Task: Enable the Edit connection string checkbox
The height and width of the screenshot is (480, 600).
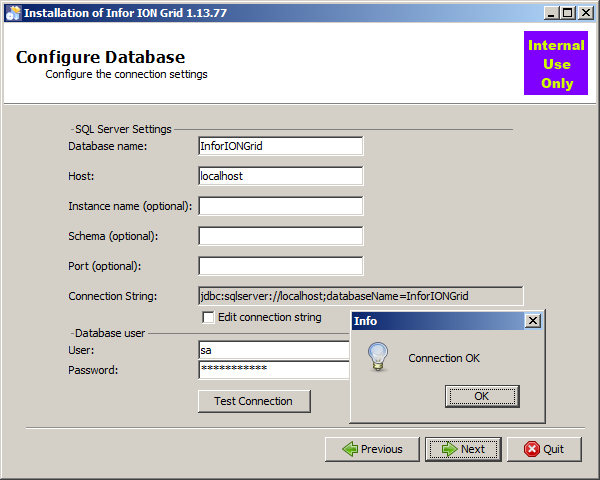Action: pos(208,317)
